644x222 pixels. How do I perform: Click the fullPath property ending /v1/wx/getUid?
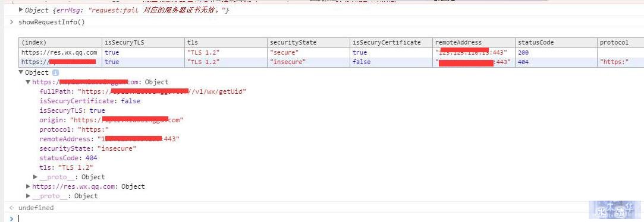point(143,91)
